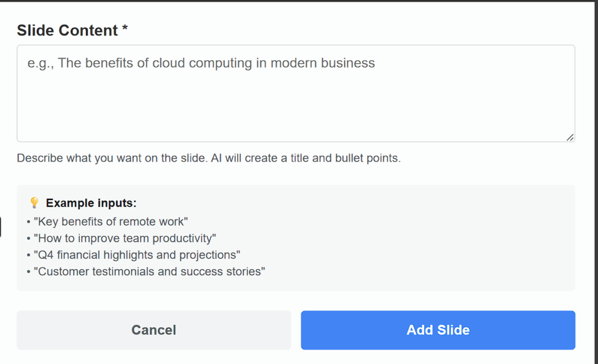598x364 pixels.
Task: Click the "Example inputs:" heading text
Action: (x=91, y=203)
